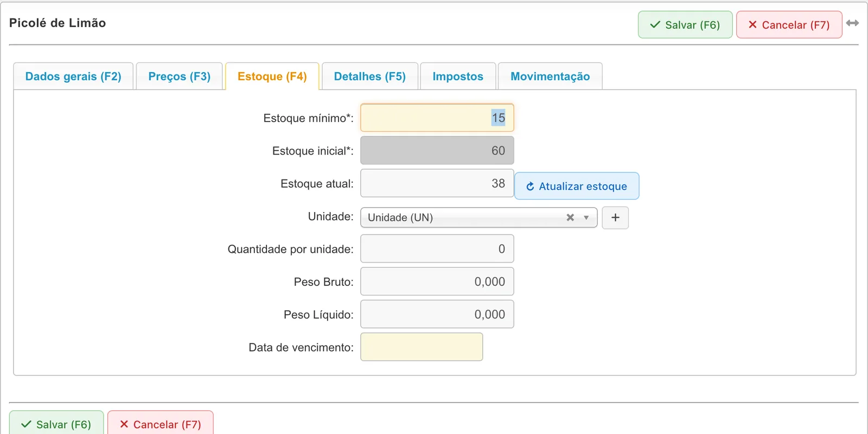
Task: Click the Estoque atual field
Action: tap(437, 183)
